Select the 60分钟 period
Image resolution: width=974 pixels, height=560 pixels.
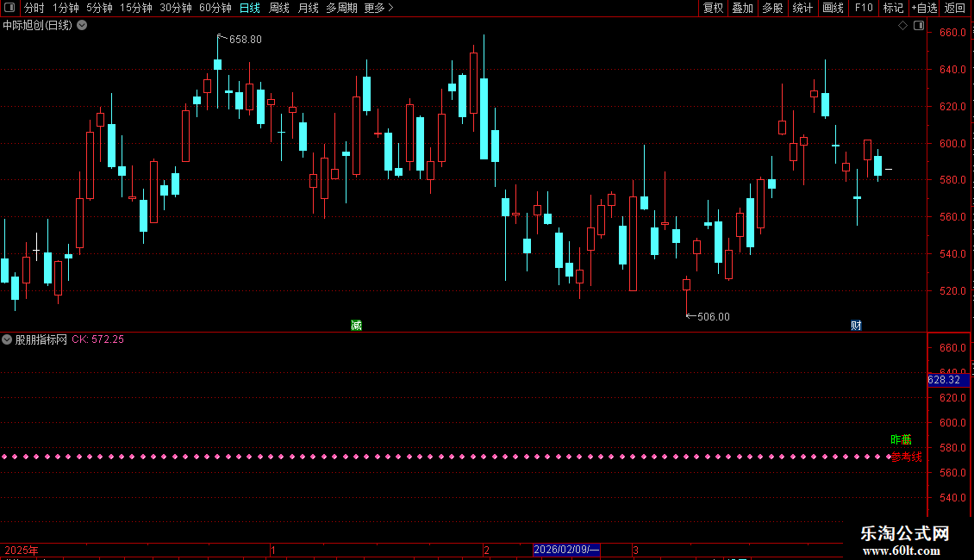pos(215,8)
